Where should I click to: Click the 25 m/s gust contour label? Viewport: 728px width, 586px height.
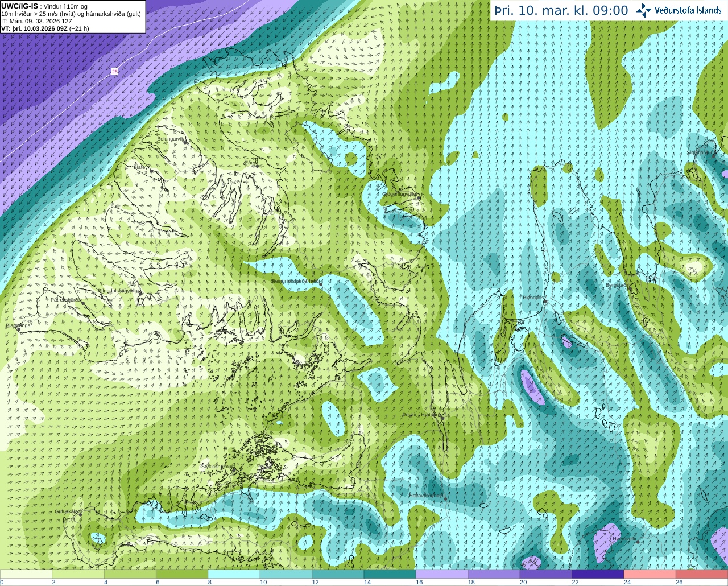tap(115, 72)
